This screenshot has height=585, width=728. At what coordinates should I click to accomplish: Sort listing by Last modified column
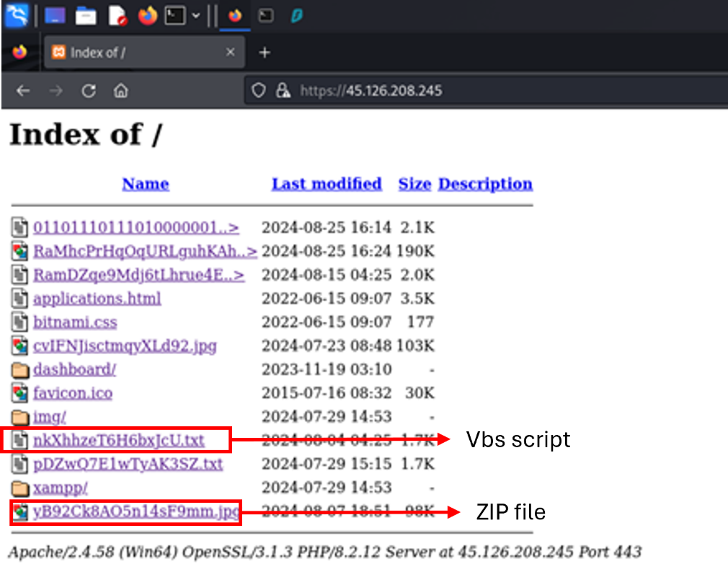[326, 184]
